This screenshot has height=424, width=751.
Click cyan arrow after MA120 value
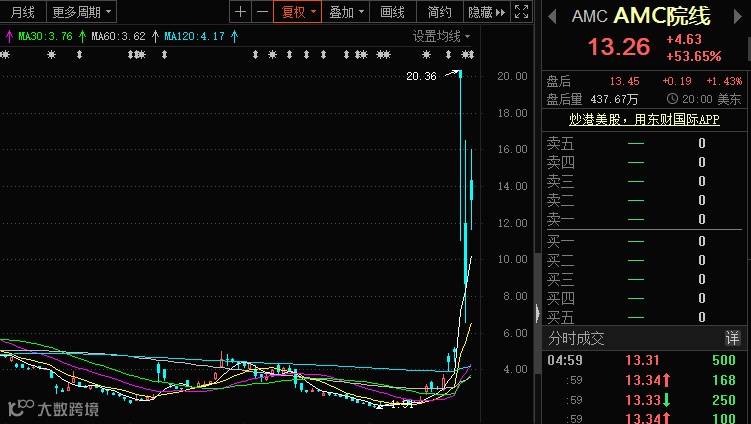(234, 36)
